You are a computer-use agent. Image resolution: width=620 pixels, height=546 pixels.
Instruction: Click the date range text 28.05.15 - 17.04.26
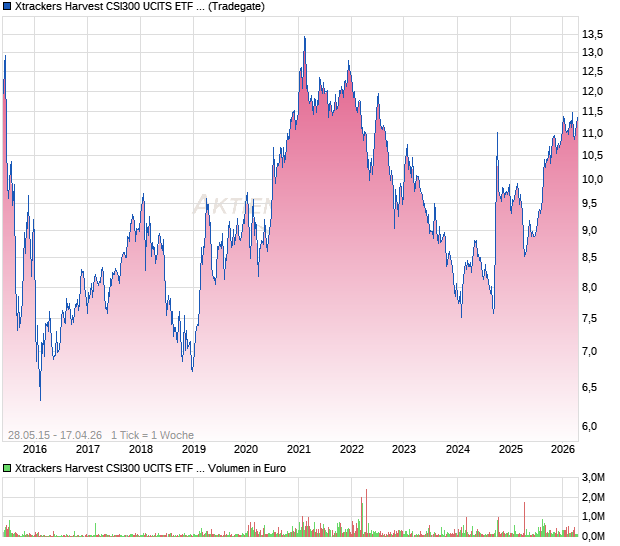[x=55, y=435]
